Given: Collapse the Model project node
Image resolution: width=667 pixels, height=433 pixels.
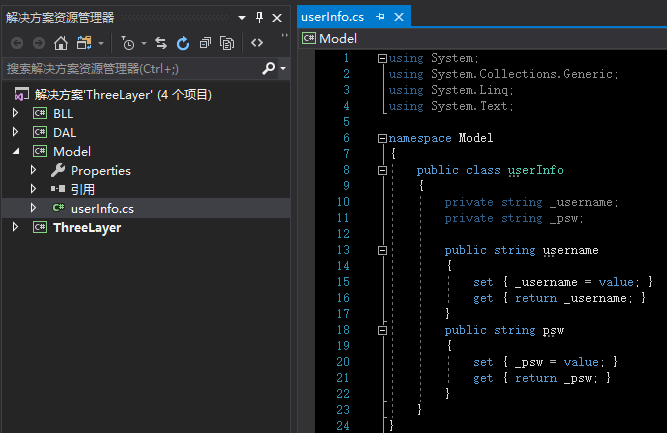Looking at the screenshot, I should tap(16, 151).
